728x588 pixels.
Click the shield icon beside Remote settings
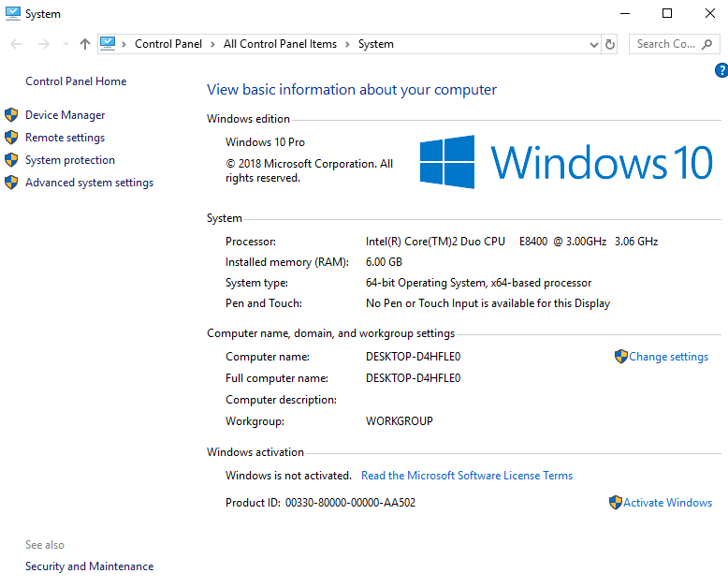[x=11, y=138]
